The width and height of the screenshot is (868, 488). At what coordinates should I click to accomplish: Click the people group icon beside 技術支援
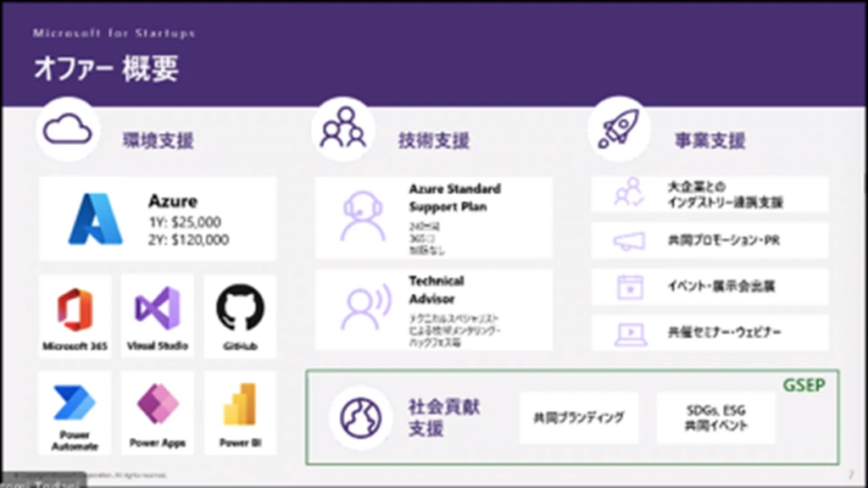point(343,129)
